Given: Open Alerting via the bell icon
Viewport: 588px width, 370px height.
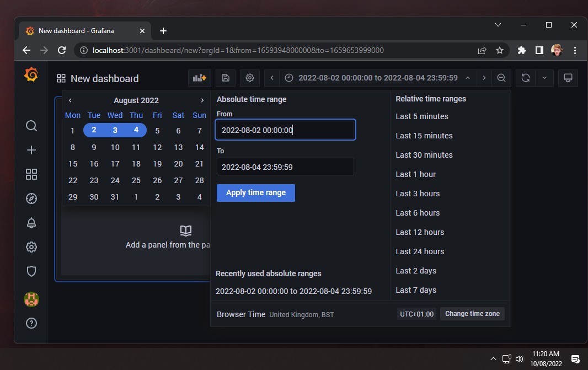Looking at the screenshot, I should point(31,223).
